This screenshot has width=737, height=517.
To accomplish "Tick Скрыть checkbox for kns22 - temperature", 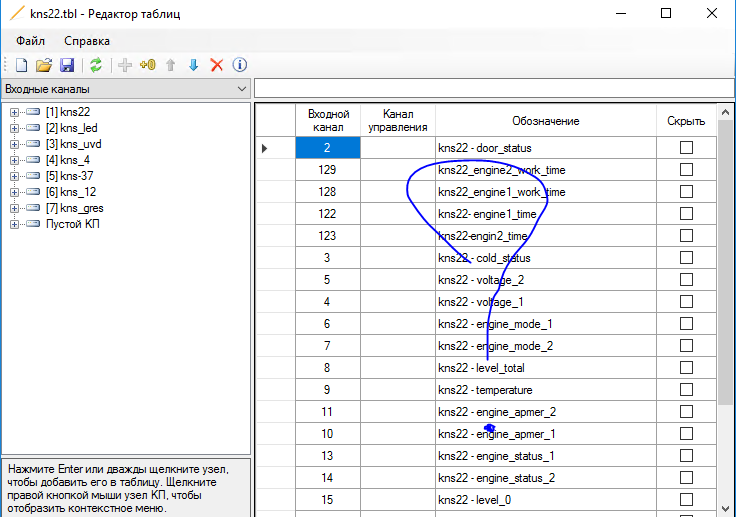I will point(686,390).
